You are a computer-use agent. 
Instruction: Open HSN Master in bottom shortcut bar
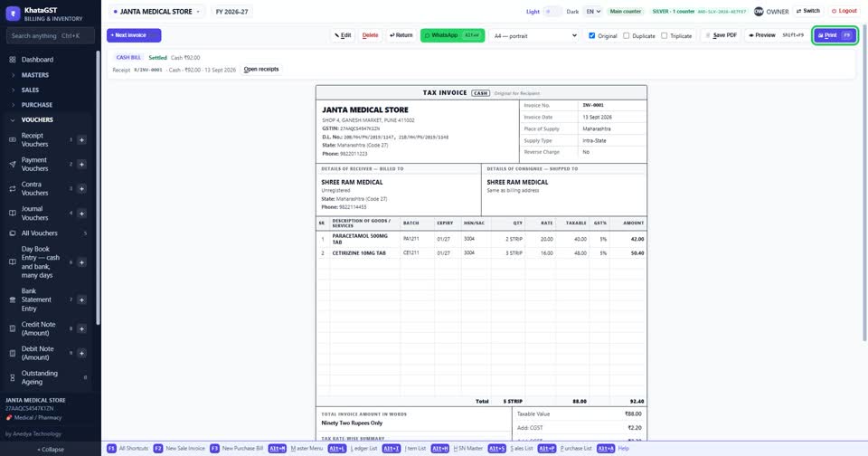tap(457, 448)
